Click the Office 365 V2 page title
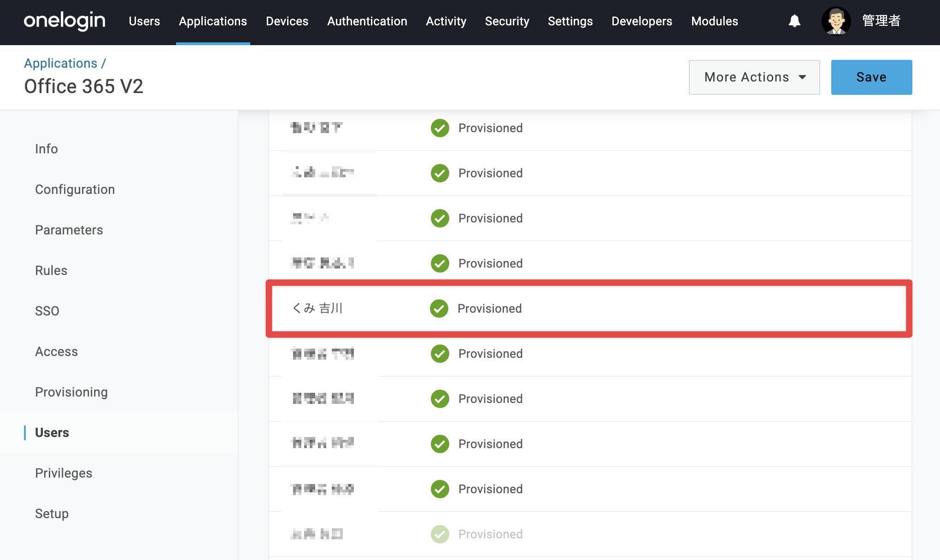The height and width of the screenshot is (560, 940). 84,86
